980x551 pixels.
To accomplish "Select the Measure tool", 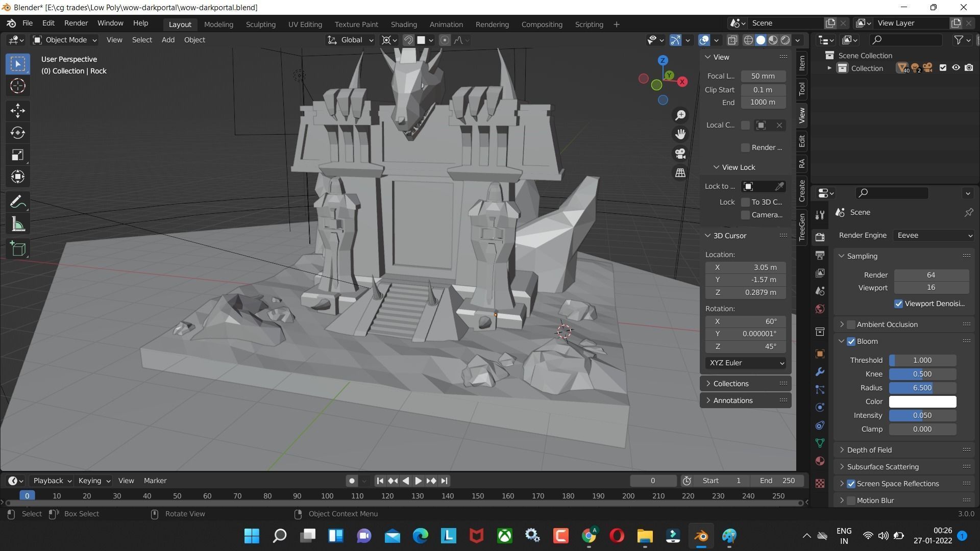I will [x=17, y=223].
